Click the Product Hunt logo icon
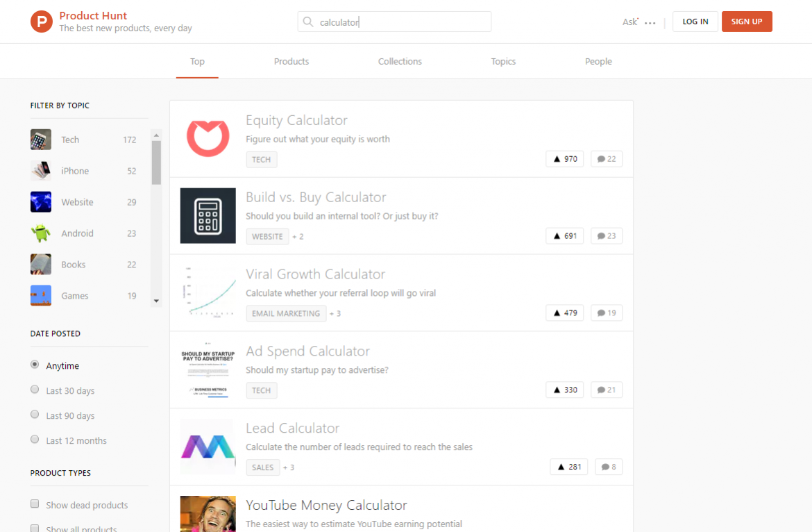812x532 pixels. coord(42,22)
